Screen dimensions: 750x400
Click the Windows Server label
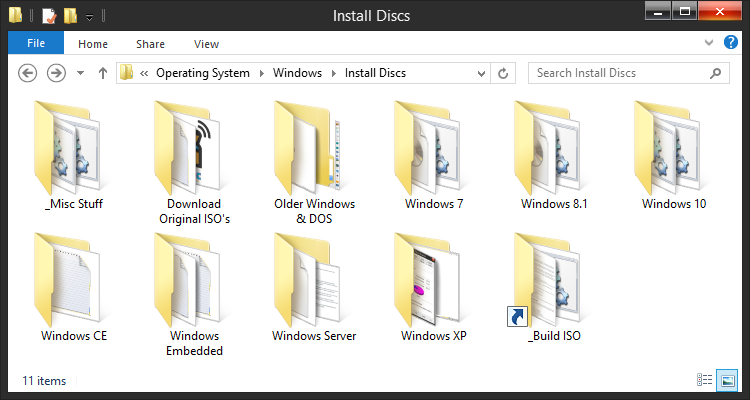click(314, 335)
